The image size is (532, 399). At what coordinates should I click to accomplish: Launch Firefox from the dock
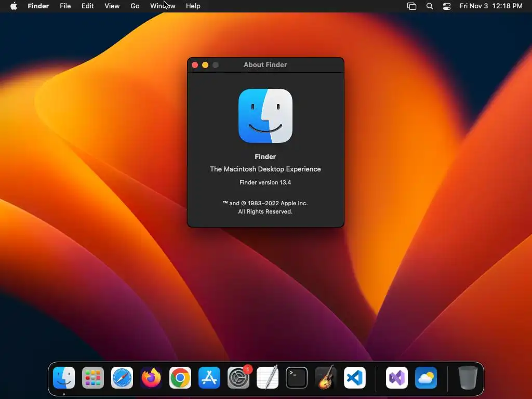(x=151, y=378)
